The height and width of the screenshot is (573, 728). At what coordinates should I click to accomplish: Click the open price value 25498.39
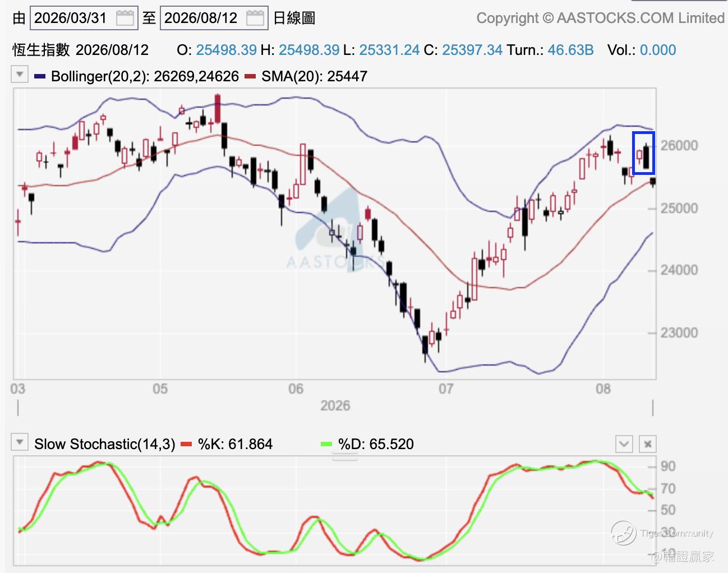227,50
